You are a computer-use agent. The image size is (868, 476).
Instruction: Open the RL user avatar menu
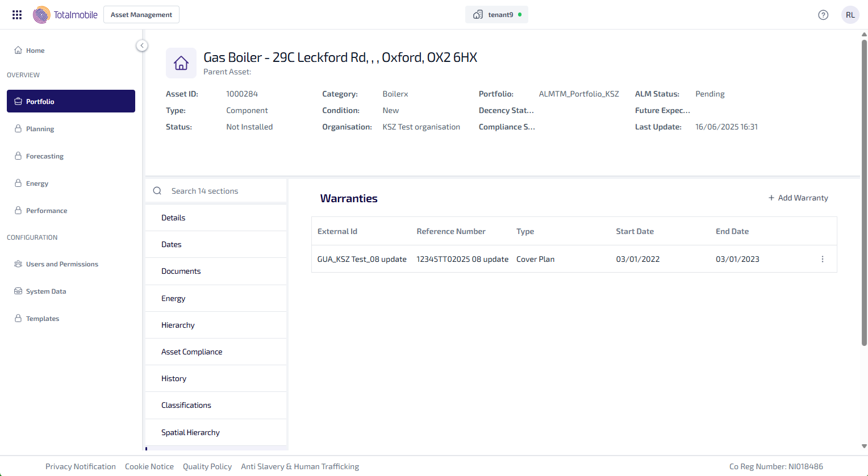(850, 15)
